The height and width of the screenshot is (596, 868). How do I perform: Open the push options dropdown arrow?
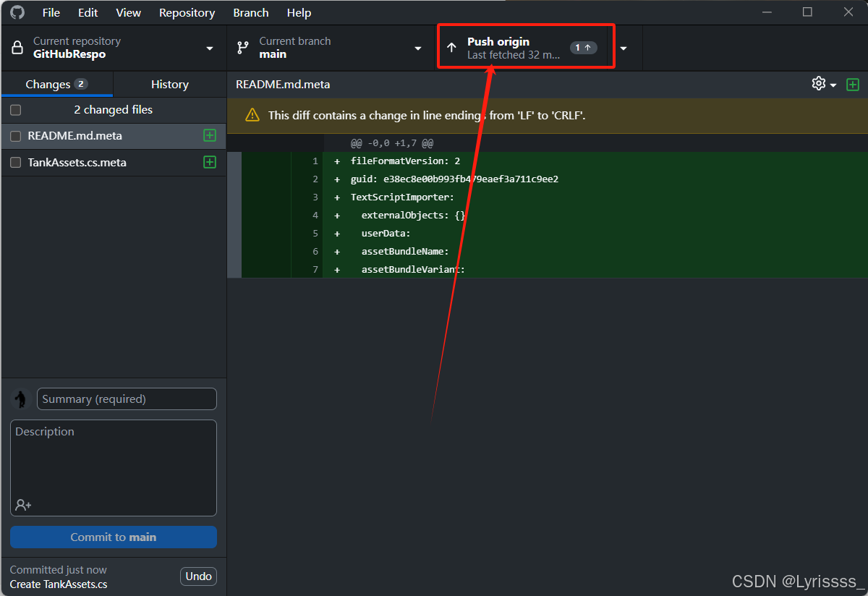pyautogui.click(x=624, y=48)
